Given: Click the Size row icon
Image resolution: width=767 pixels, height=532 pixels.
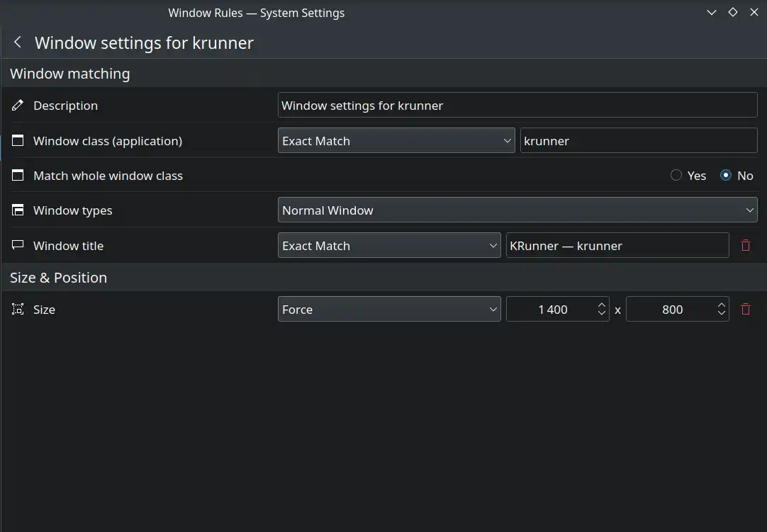Looking at the screenshot, I should [x=18, y=309].
